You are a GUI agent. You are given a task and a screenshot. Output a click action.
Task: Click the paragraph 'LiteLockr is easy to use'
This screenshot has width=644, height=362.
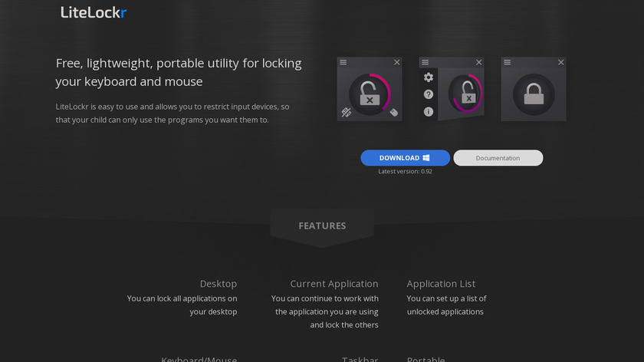[x=172, y=113]
